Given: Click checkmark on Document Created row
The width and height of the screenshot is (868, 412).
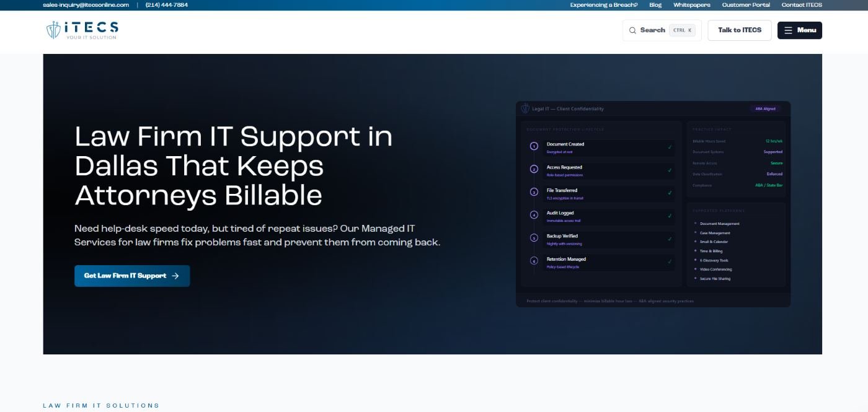Looking at the screenshot, I should 670,147.
